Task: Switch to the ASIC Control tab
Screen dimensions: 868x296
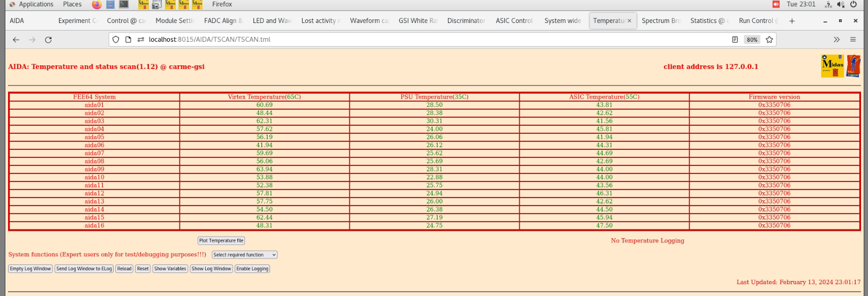Action: point(514,21)
